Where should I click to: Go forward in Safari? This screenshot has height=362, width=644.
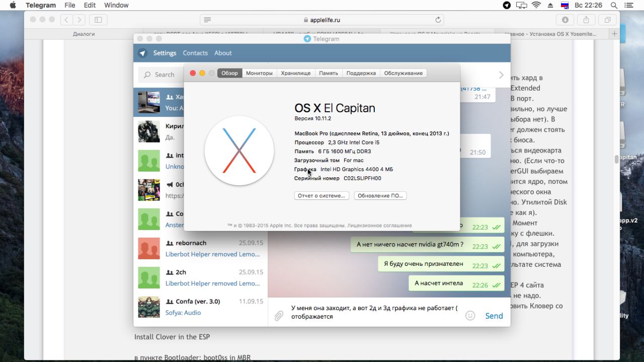79,20
